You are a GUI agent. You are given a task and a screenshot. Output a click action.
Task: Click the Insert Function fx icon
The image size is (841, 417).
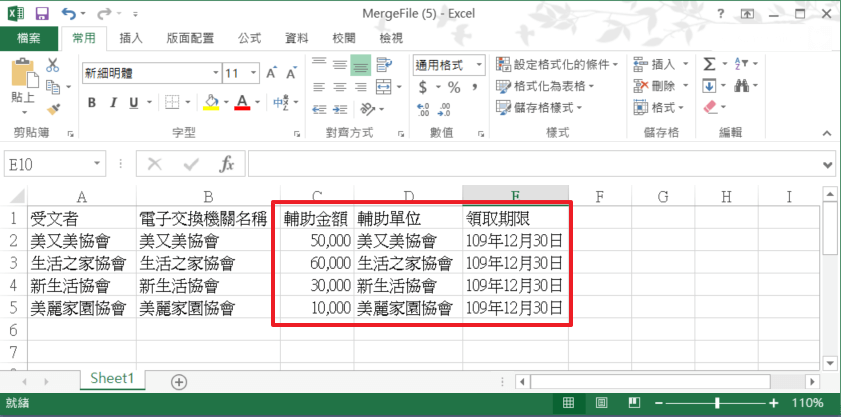227,164
